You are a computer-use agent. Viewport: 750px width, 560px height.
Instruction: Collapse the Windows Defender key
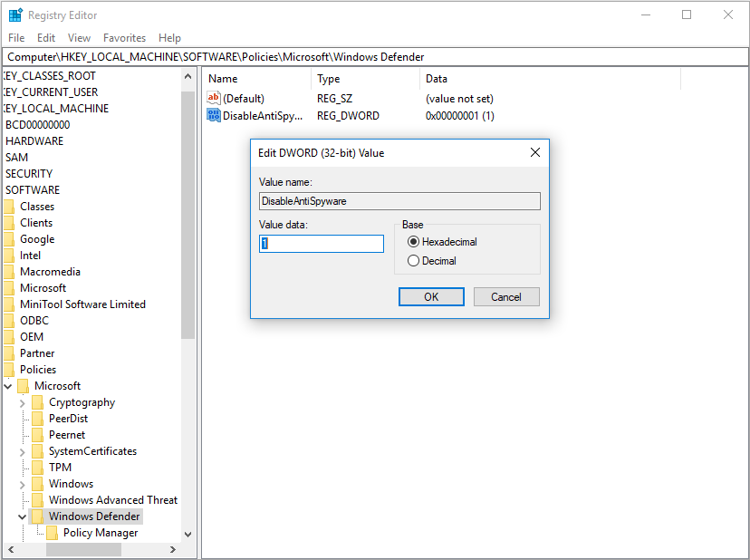coord(22,517)
